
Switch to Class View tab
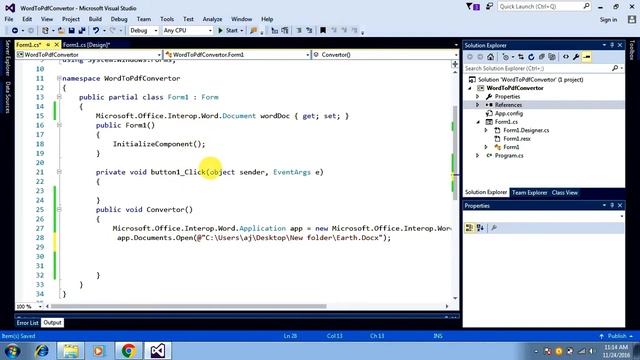pyautogui.click(x=564, y=193)
